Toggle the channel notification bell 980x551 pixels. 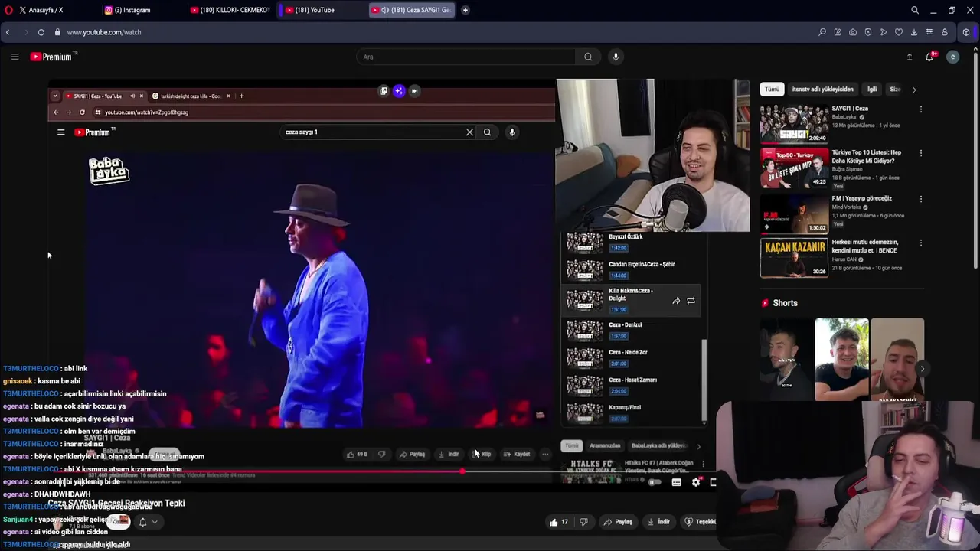point(142,522)
